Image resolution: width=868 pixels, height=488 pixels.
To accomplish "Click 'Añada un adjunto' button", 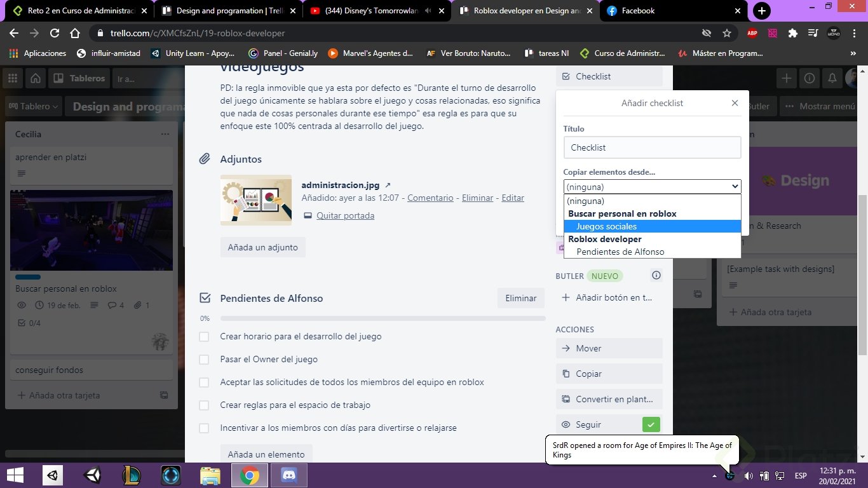I will tap(262, 247).
